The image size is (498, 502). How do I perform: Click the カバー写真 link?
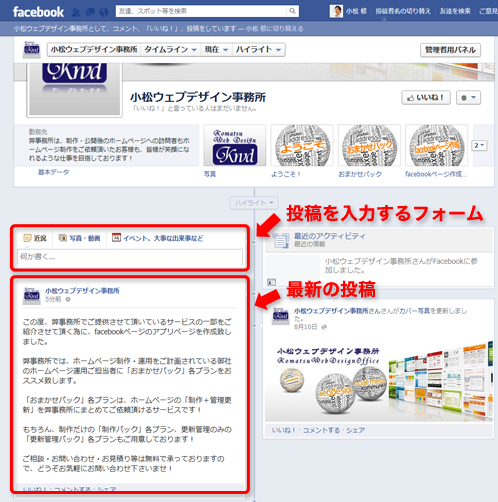tap(414, 311)
